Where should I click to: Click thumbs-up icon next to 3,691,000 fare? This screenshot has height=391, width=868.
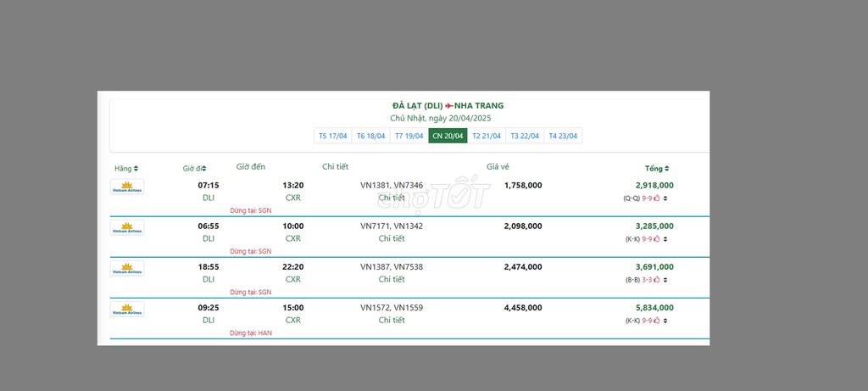coord(657,280)
